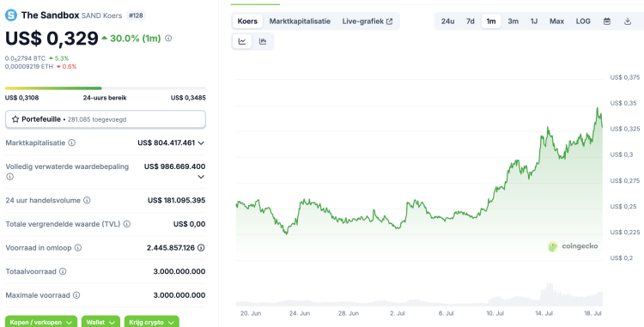Open Kopen / verkopen dropdown
644x327 pixels.
[41, 322]
